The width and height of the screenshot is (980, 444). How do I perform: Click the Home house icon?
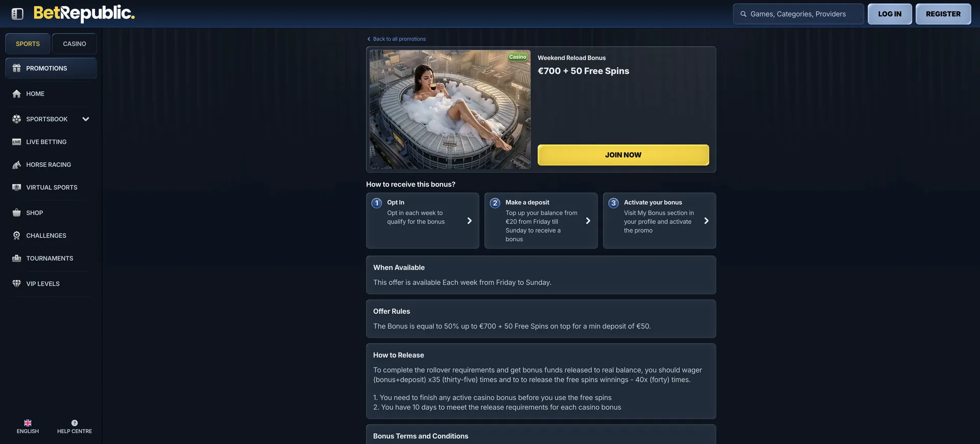(x=17, y=94)
